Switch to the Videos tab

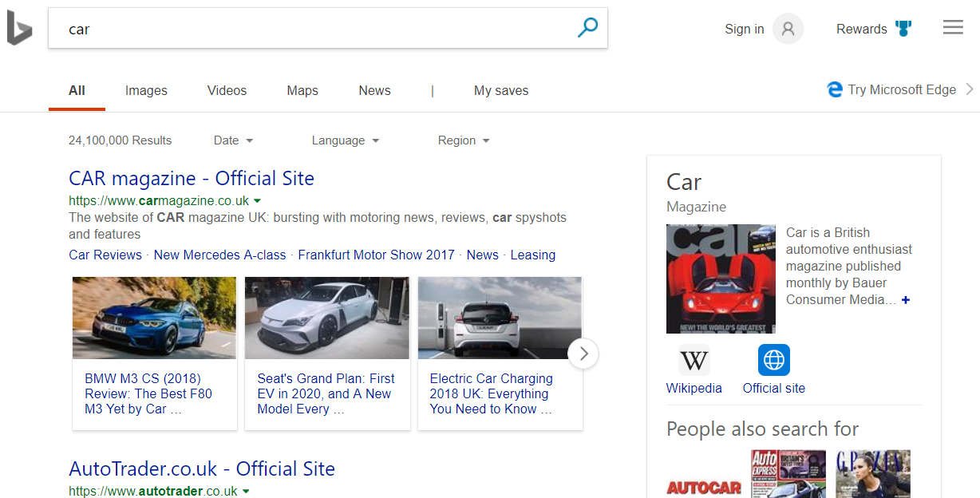click(x=227, y=91)
